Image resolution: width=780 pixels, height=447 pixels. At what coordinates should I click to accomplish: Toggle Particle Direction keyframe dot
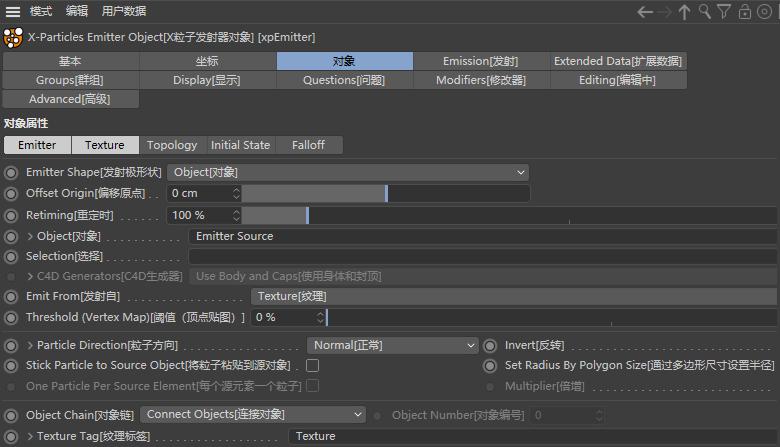tap(11, 346)
